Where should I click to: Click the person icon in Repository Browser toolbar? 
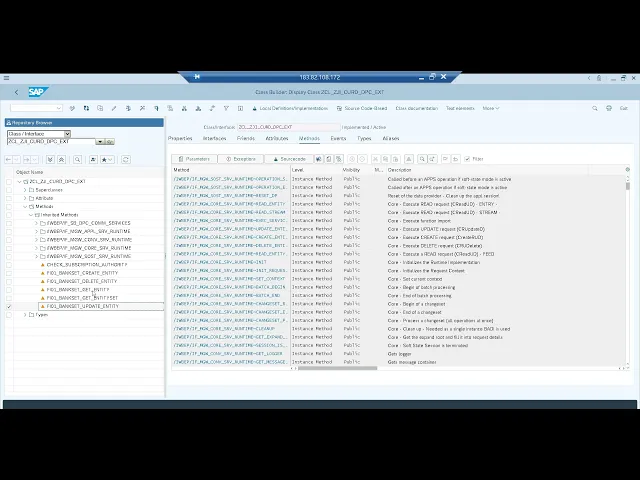click(x=93, y=160)
